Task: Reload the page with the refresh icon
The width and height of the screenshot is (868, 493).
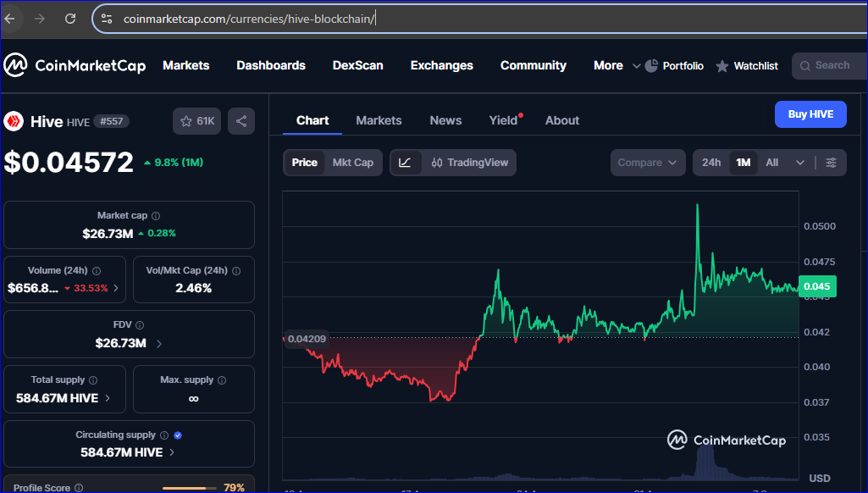Action: click(x=70, y=19)
